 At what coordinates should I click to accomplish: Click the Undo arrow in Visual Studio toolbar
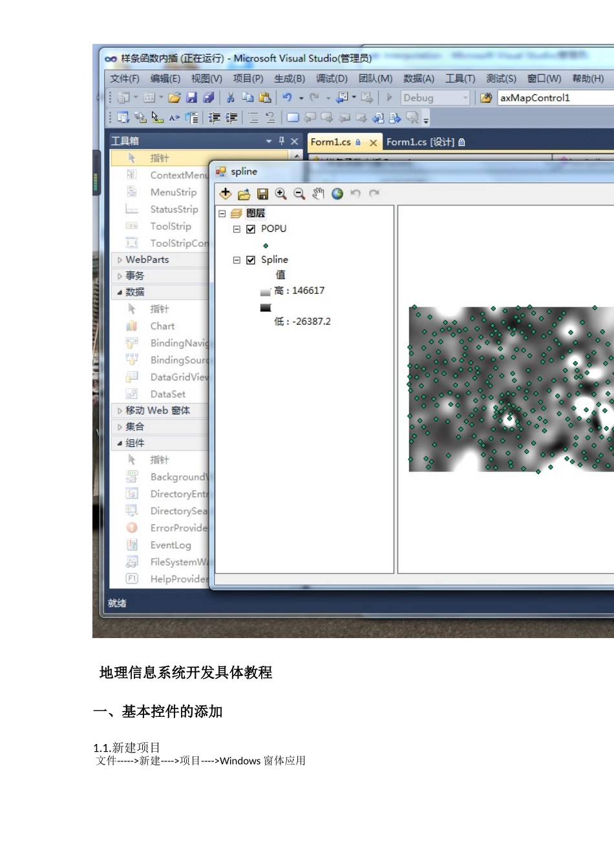click(x=288, y=98)
